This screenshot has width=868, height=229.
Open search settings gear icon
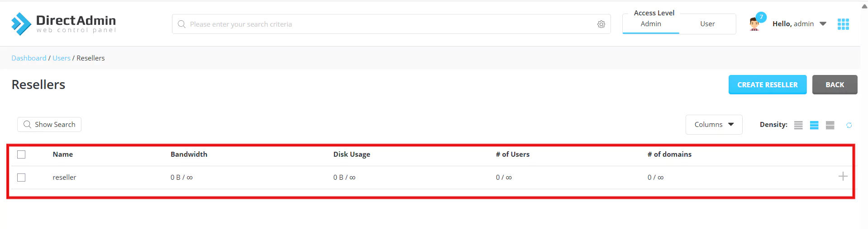(x=601, y=24)
